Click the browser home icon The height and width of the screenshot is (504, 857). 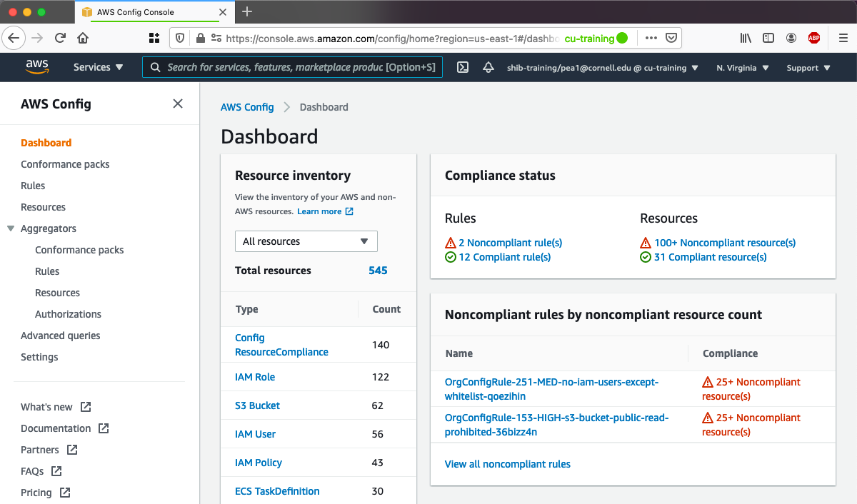(83, 38)
